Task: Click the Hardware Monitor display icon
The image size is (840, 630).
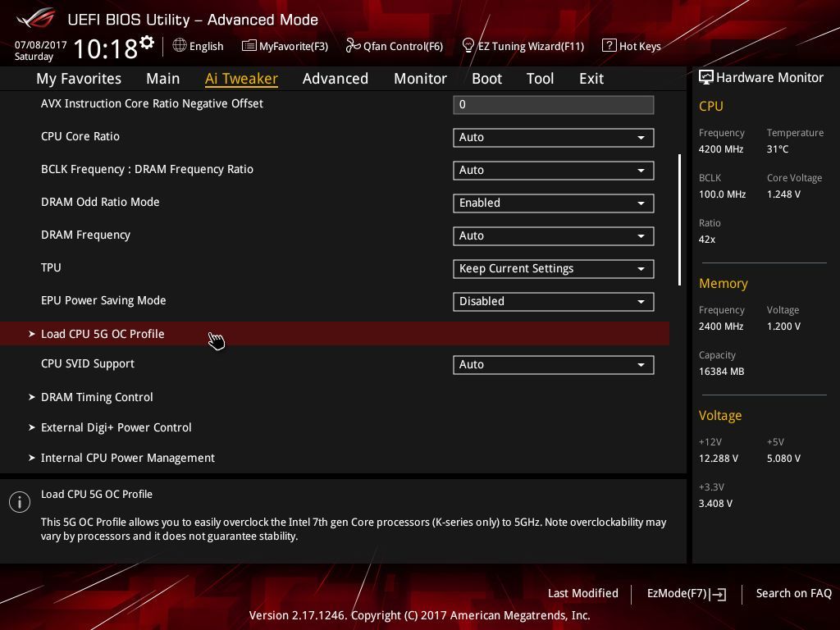Action: (706, 77)
